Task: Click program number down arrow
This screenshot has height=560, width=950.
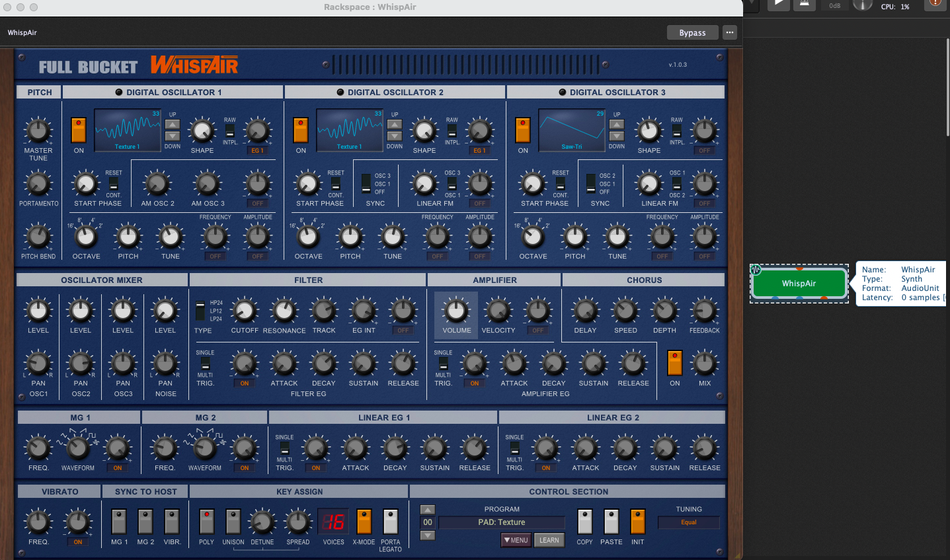Action: [428, 535]
